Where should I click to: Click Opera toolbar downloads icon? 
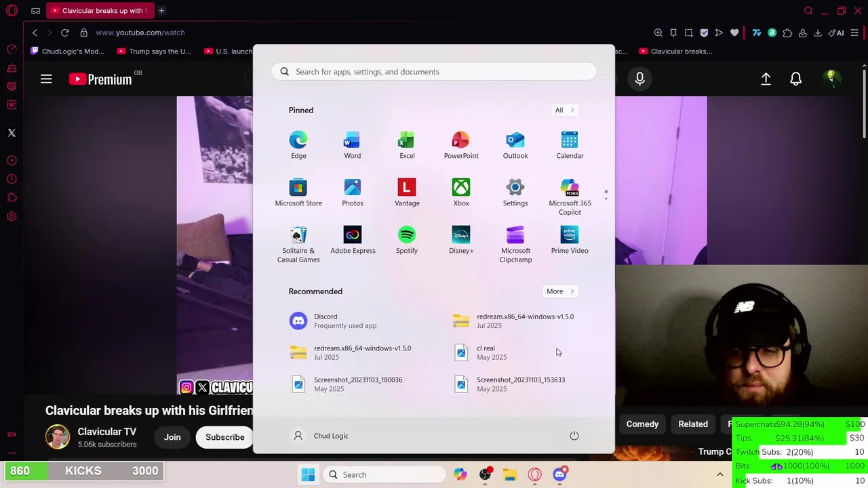click(x=818, y=33)
